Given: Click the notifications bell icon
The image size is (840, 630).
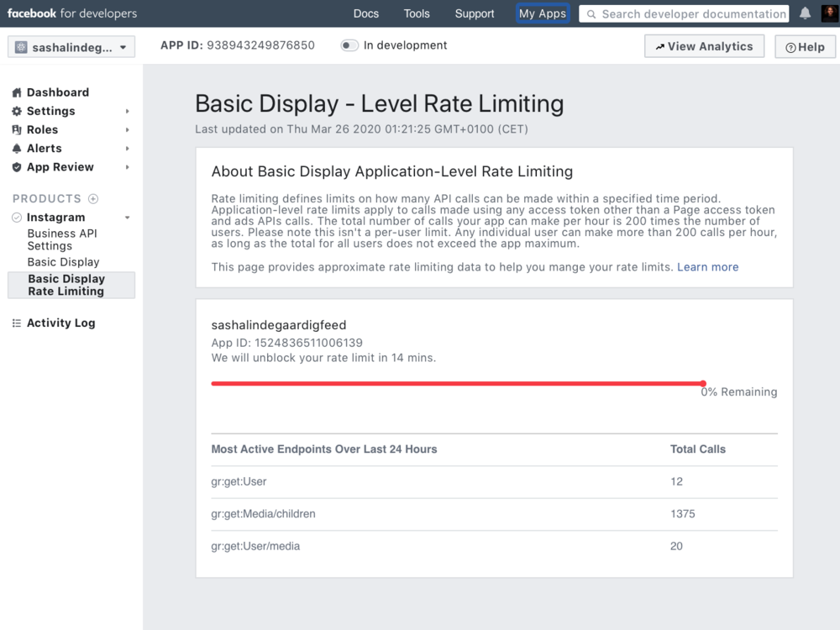Looking at the screenshot, I should click(x=805, y=13).
